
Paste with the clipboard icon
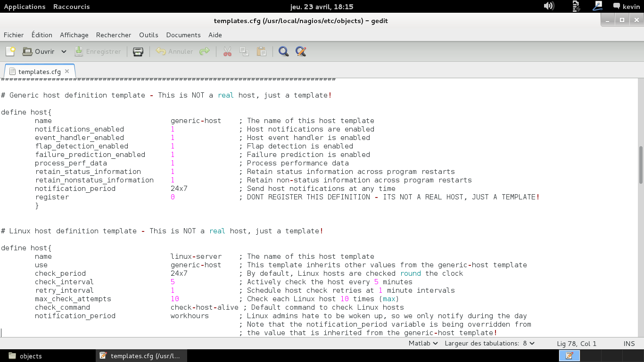pos(261,51)
